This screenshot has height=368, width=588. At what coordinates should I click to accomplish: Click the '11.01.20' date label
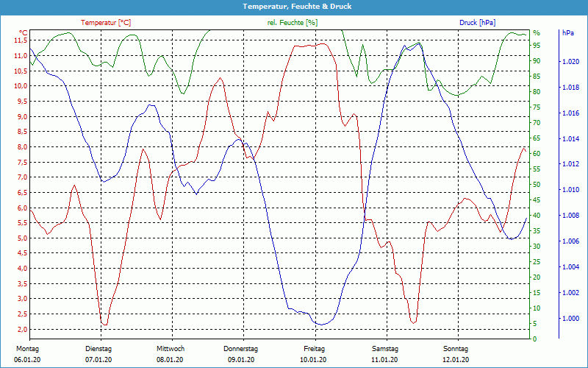[384, 360]
